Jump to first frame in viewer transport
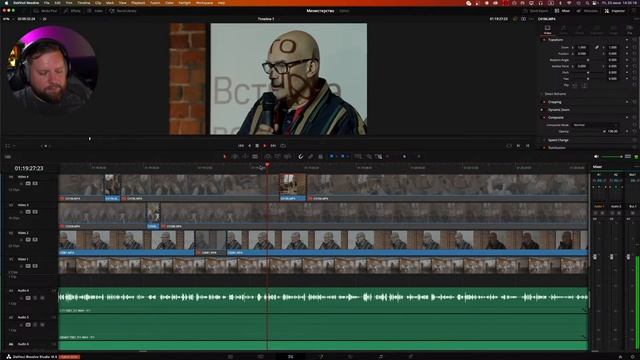This screenshot has height=360, width=640. (241, 146)
